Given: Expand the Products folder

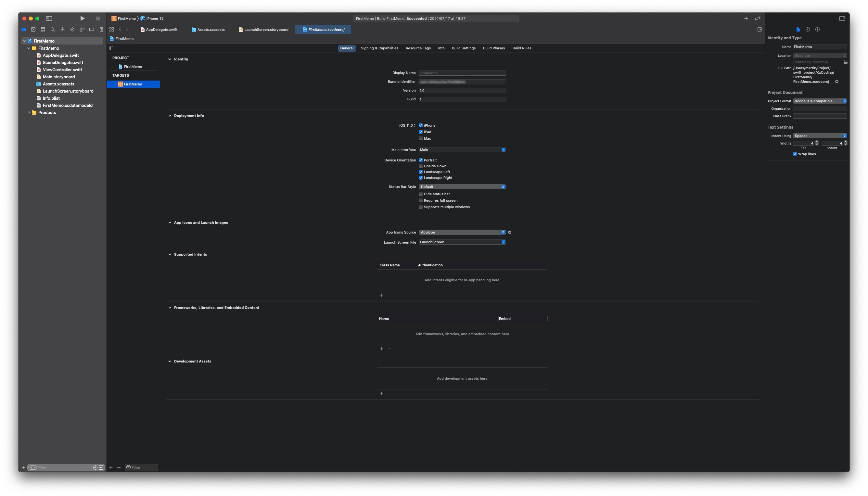Looking at the screenshot, I should [x=29, y=112].
